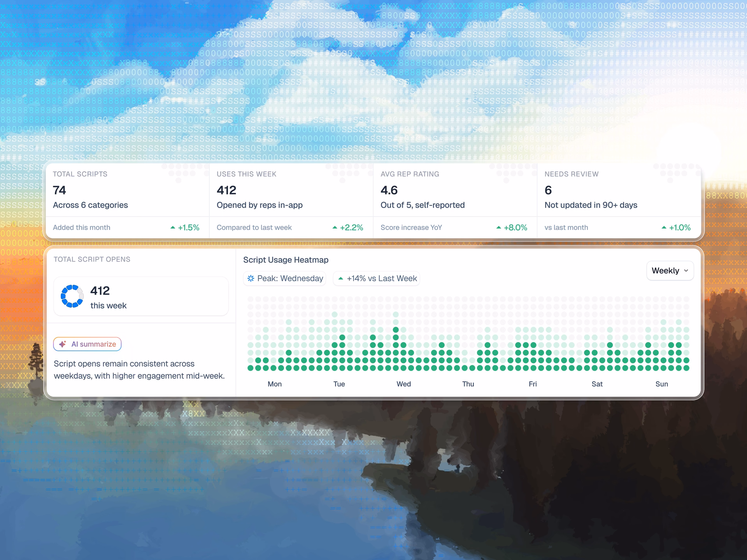
Task: Click Out of 5, self-reported text
Action: [x=423, y=205]
